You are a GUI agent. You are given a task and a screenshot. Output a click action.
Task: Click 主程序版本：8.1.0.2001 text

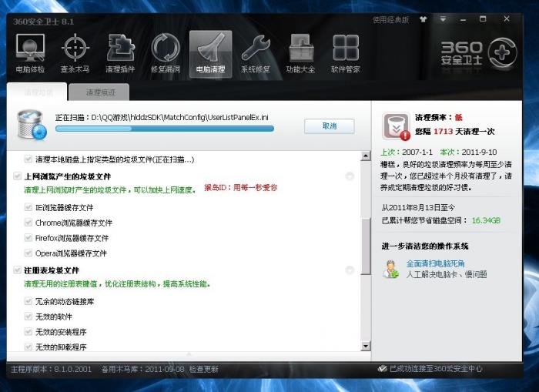tap(52, 370)
